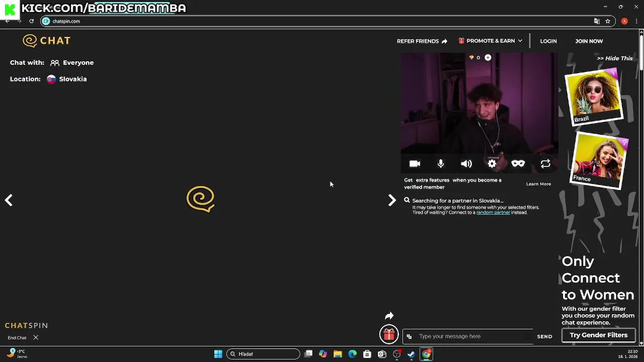Open the France profile photo card
The height and width of the screenshot is (362, 644).
(x=599, y=161)
